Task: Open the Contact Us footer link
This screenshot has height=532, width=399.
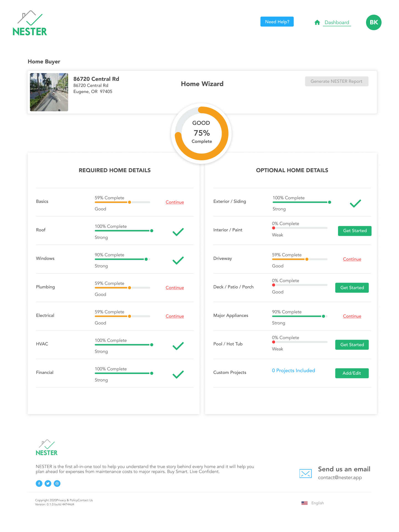Action: click(85, 500)
